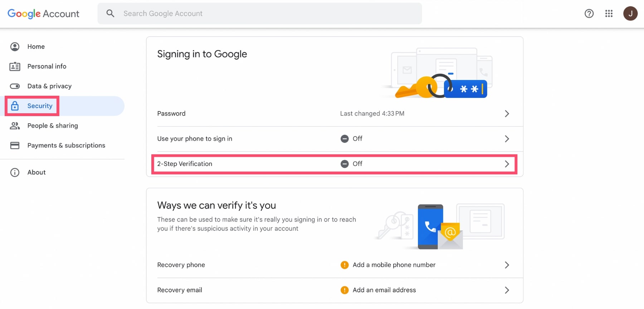Screen dimensions: 644x309
Task: Click Add a mobile phone number
Action: 394,265
